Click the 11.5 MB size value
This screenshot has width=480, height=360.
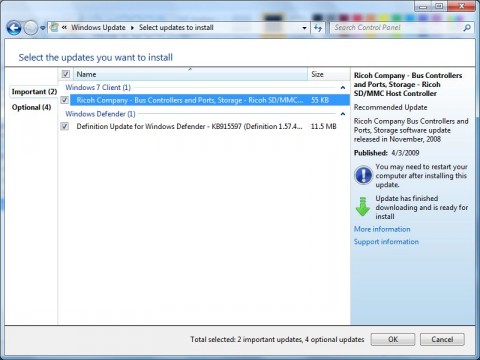[x=323, y=126]
